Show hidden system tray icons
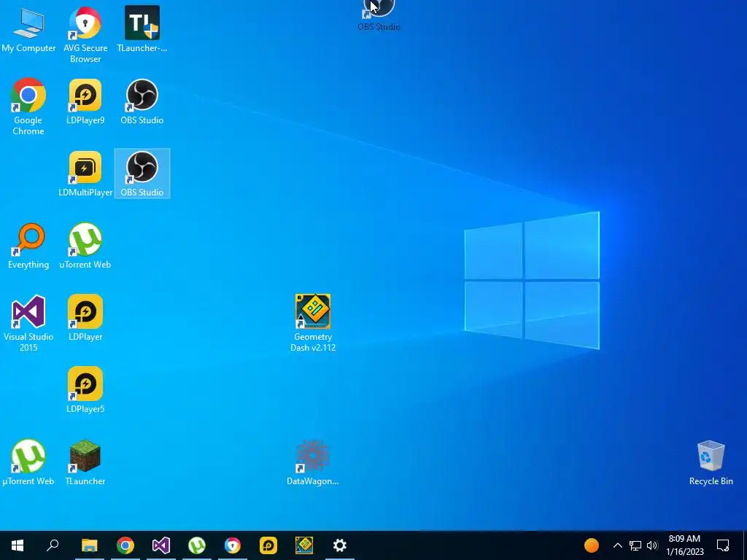The image size is (747, 560). point(617,545)
